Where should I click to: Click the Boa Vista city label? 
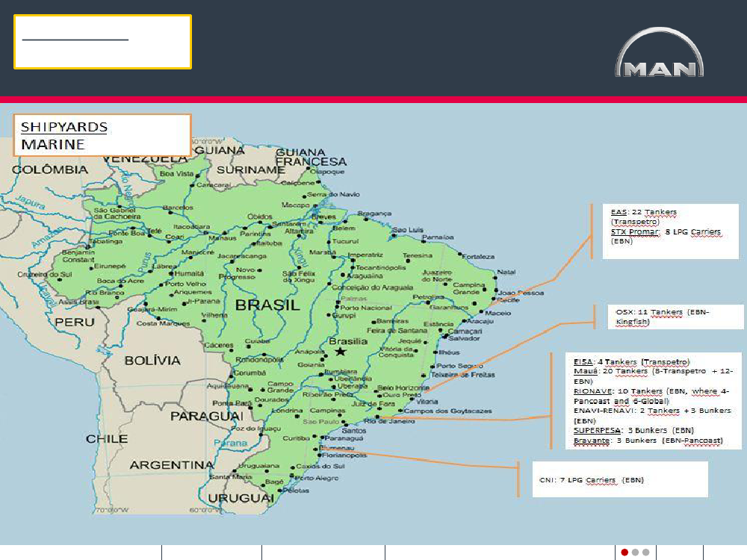click(x=176, y=174)
